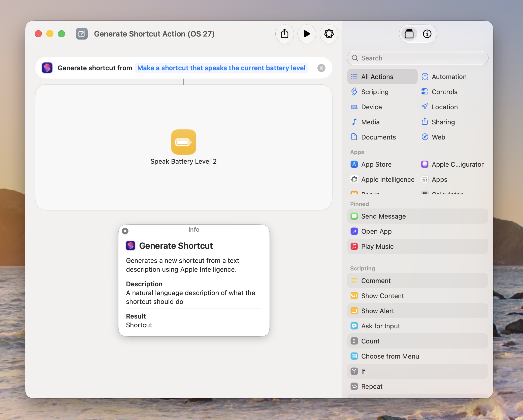The width and height of the screenshot is (523, 420).
Task: Click the Generate Shortcut action icon
Action: point(47,68)
